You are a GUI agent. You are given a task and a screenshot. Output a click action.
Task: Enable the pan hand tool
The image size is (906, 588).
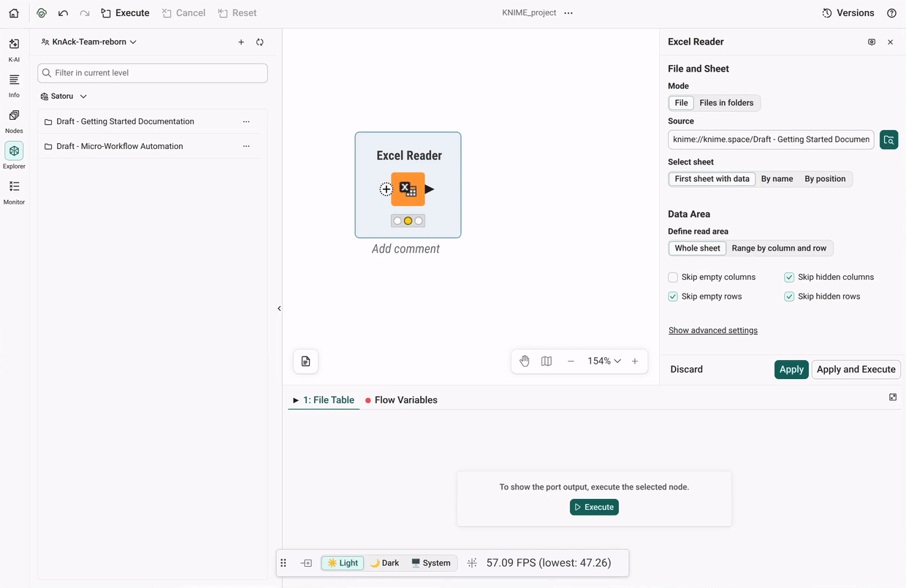click(x=524, y=361)
